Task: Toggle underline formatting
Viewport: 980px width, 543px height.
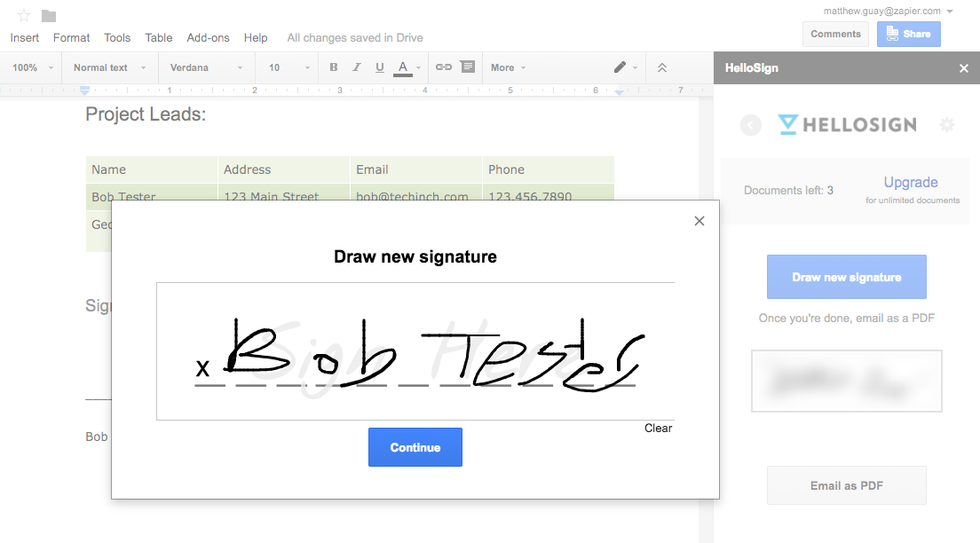Action: coord(380,67)
